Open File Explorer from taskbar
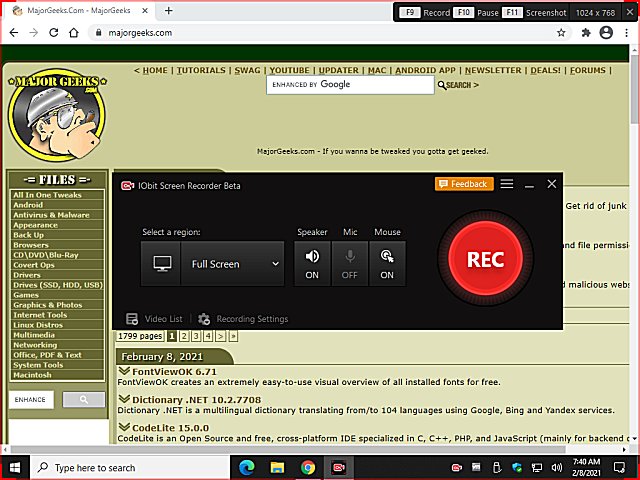This screenshot has height=480, width=640. [278, 467]
